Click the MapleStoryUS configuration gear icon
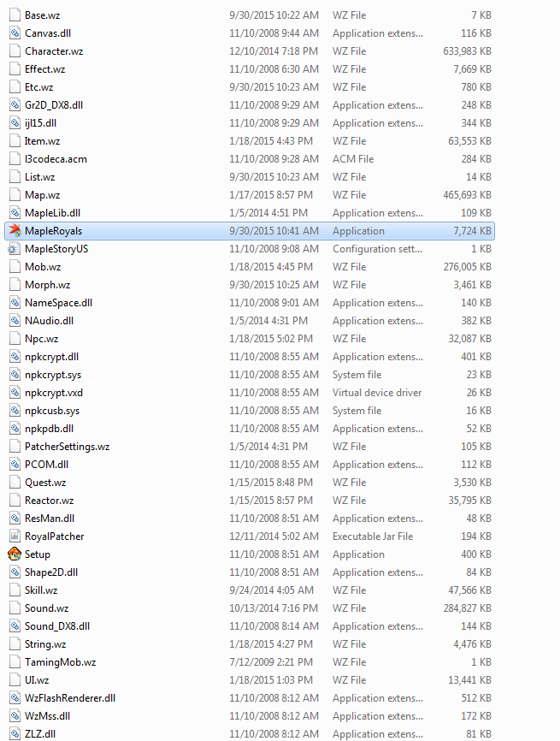Screen dimensions: 560x741 pos(15,249)
